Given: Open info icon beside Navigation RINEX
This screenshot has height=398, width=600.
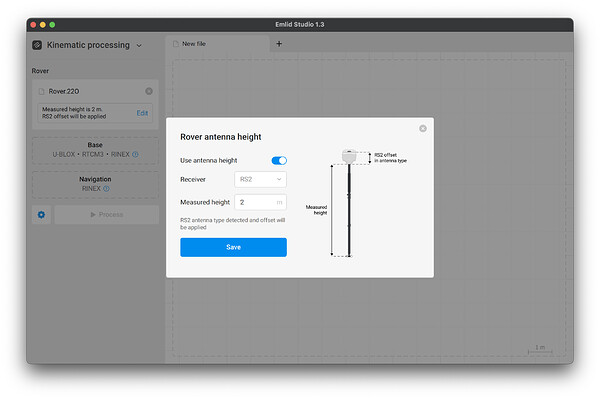Looking at the screenshot, I should [x=106, y=189].
